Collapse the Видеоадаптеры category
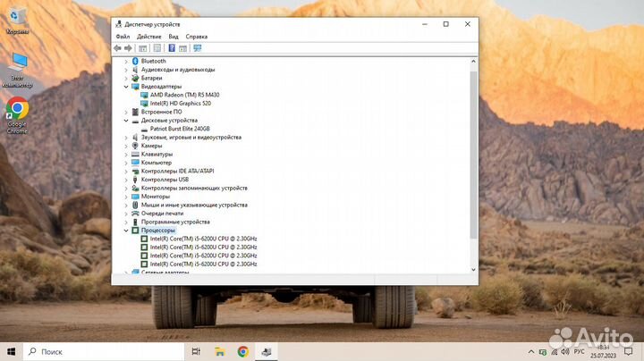 tap(126, 87)
